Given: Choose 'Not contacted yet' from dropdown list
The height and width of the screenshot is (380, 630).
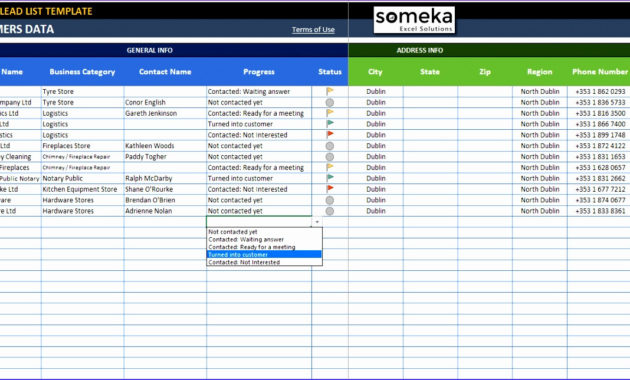Looking at the screenshot, I should point(264,232).
